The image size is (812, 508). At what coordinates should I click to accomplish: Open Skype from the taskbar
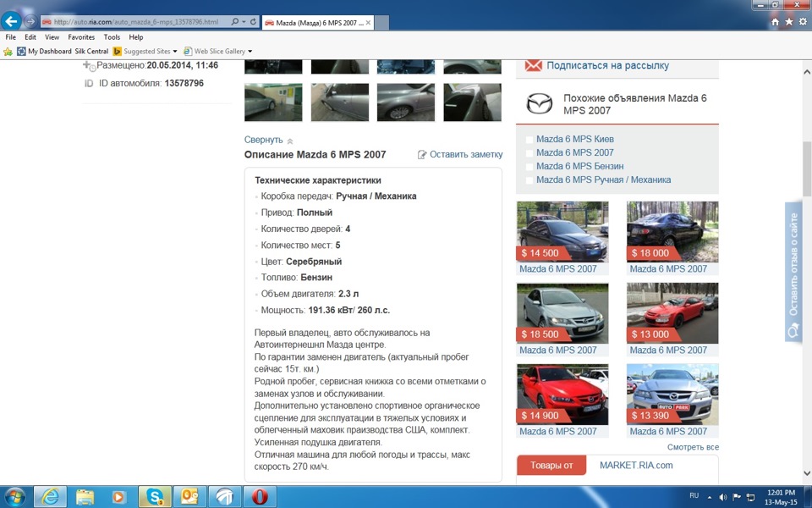pos(154,497)
